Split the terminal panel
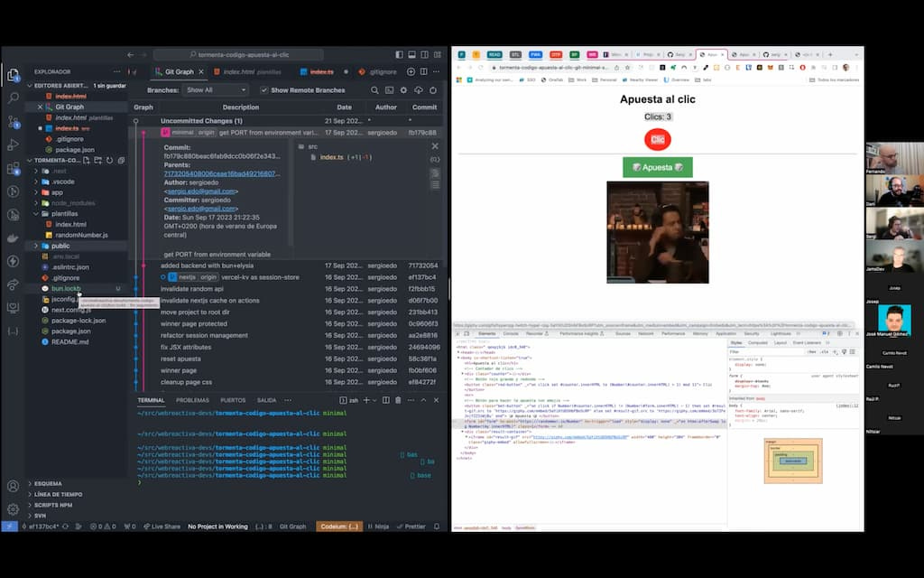924x578 pixels. [x=386, y=400]
